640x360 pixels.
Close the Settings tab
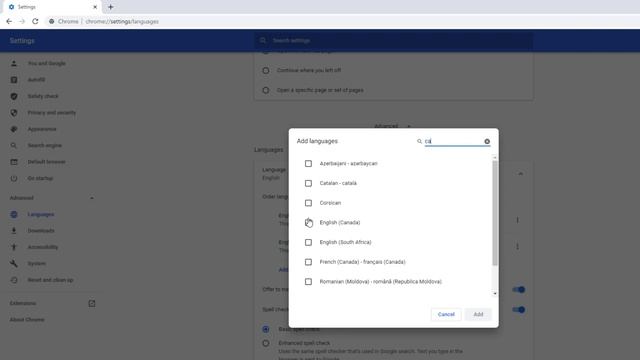95,7
